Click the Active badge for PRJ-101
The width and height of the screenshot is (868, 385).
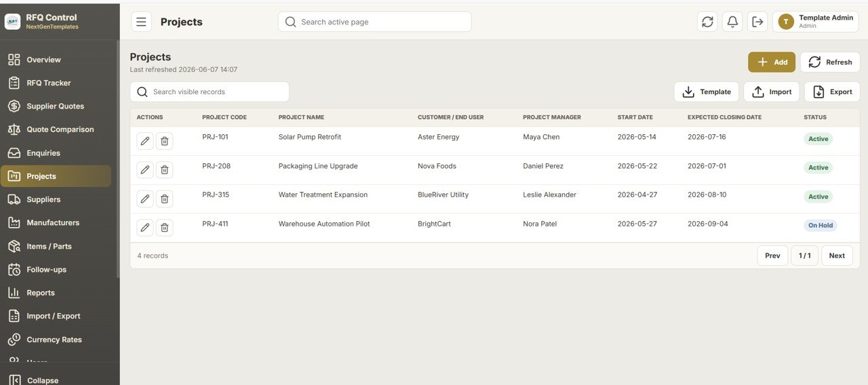click(818, 139)
